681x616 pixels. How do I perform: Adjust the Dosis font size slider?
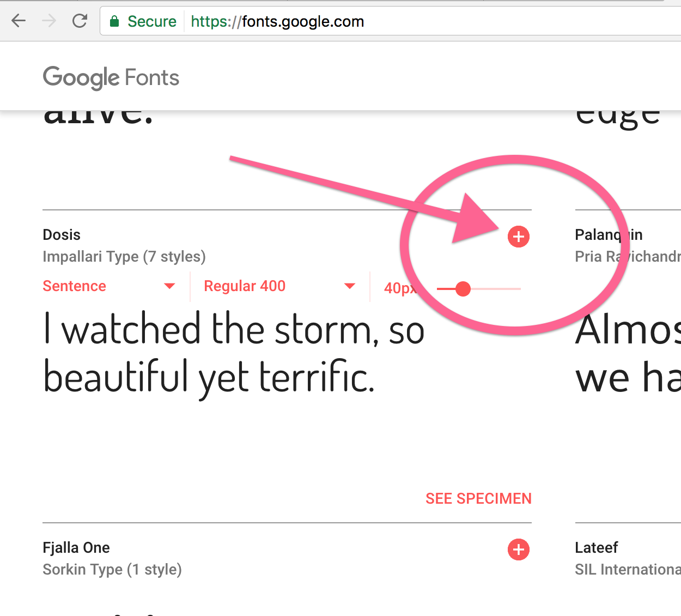point(463,288)
